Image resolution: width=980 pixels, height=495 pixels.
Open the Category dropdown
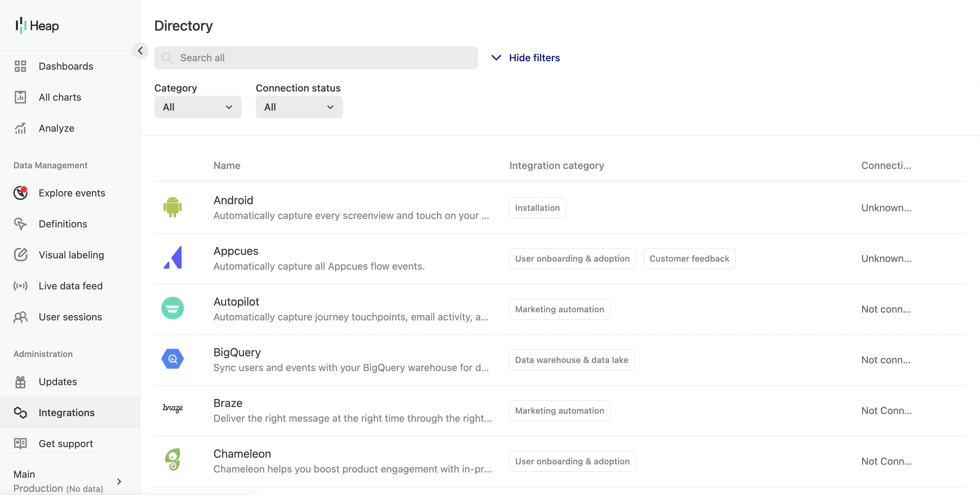[x=198, y=107]
